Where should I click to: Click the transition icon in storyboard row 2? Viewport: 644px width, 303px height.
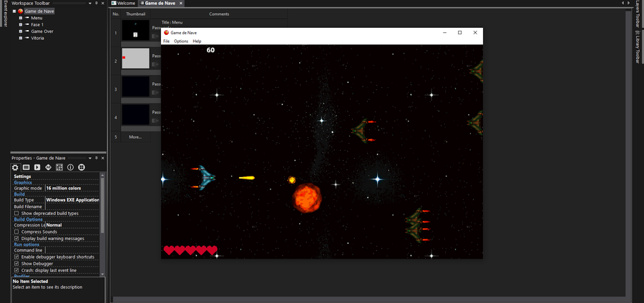(155, 64)
